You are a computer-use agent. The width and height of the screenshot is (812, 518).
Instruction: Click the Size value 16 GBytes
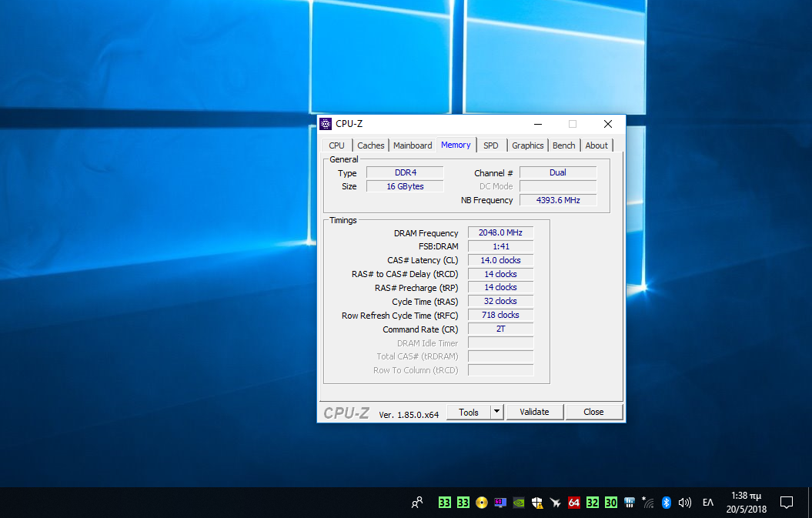click(x=405, y=186)
